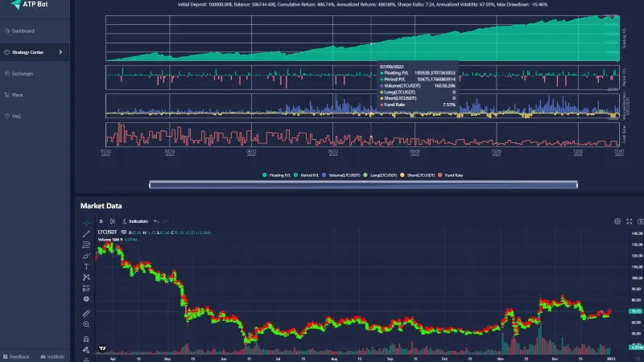Open chart settings gear icon

point(617,221)
